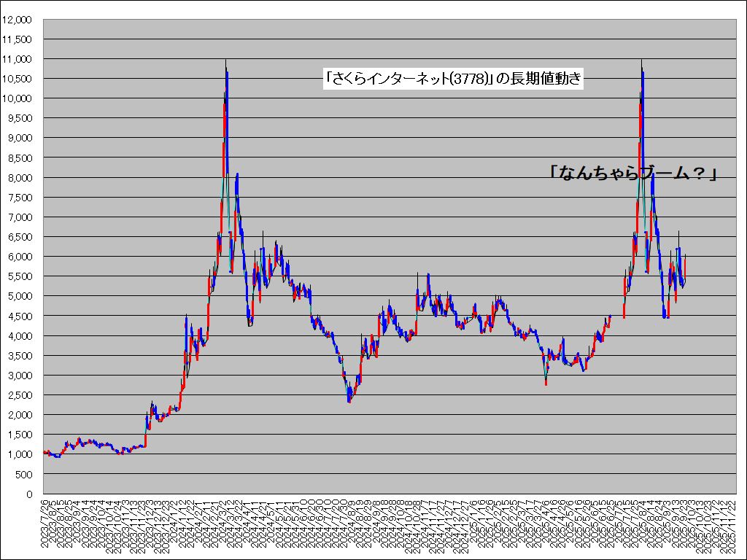
Task: Click the 10,500 y-axis label
Action: click(x=17, y=79)
